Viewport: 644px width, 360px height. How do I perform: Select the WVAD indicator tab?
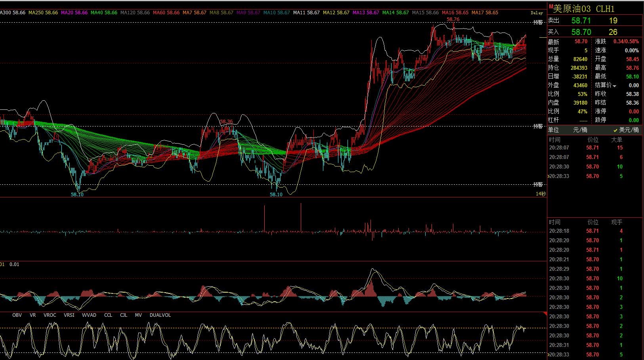pyautogui.click(x=89, y=315)
